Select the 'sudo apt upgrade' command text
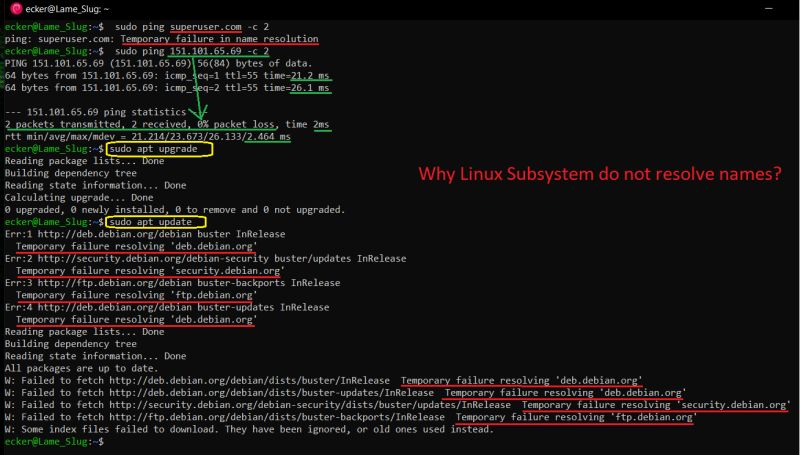This screenshot has height=455, width=800. [154, 149]
